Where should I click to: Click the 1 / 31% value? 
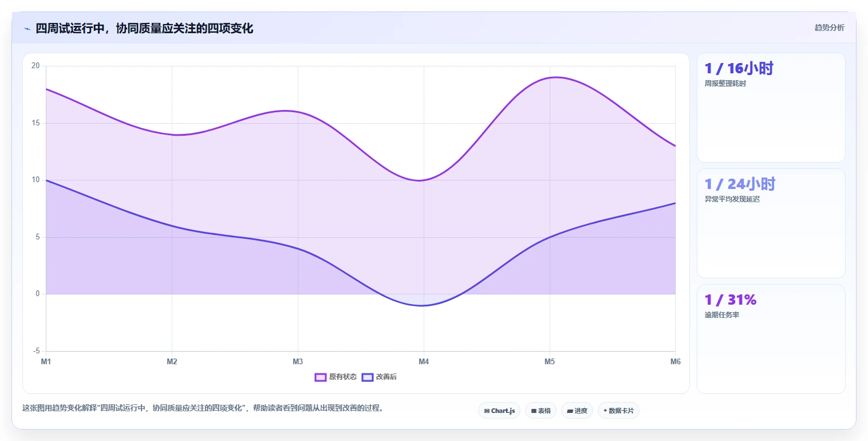coord(731,300)
